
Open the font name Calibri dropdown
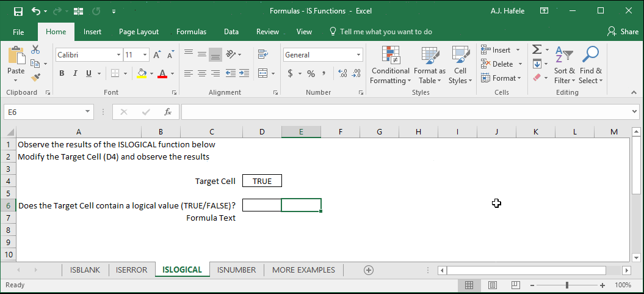click(118, 54)
